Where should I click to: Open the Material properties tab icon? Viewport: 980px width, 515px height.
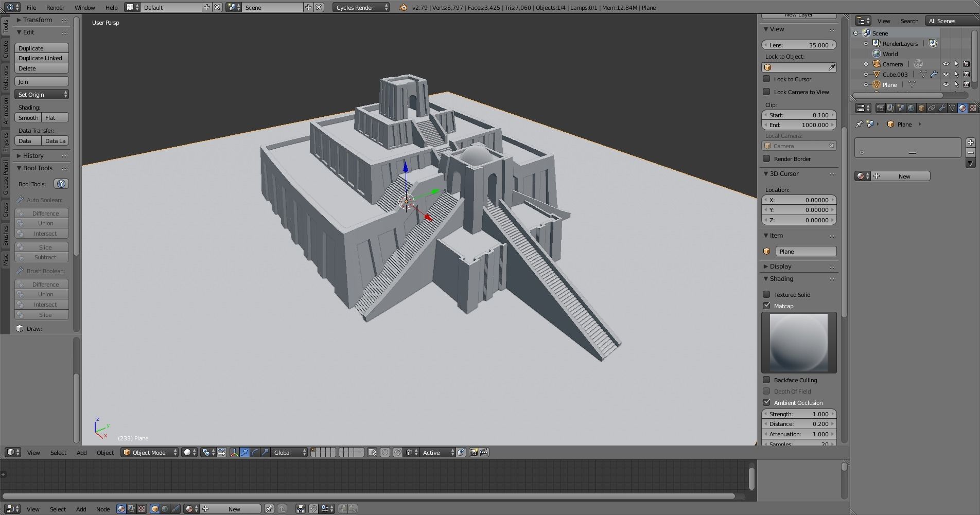(962, 108)
